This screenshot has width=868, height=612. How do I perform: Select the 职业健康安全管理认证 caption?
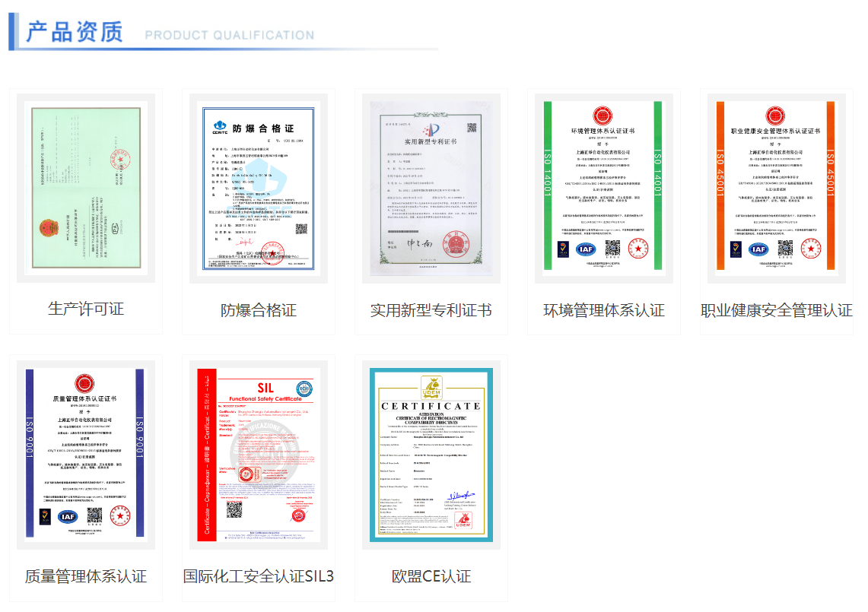777,310
